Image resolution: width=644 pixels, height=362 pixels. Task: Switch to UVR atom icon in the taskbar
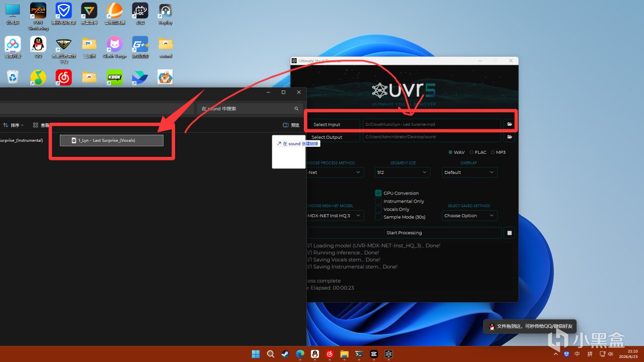tap(389, 354)
